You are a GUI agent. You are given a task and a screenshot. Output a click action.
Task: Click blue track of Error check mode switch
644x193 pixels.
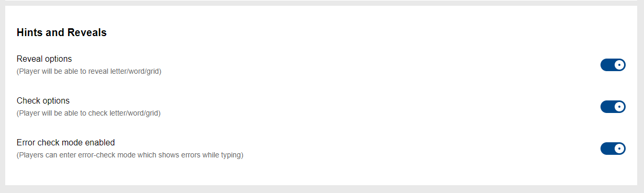607,149
